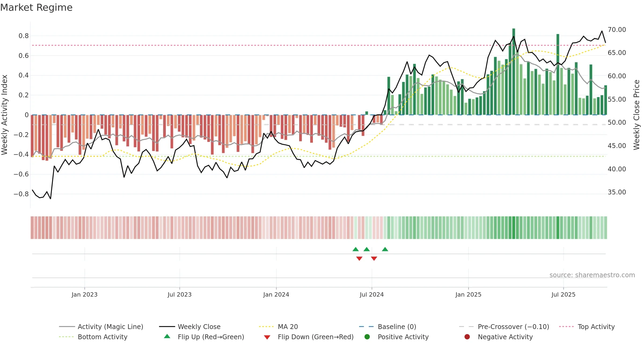
Task: Toggle the Top Activity legend entry
Action: coord(587,327)
